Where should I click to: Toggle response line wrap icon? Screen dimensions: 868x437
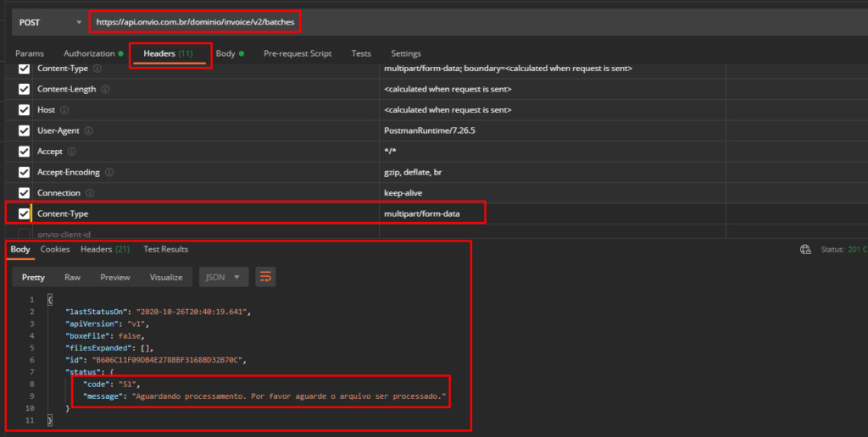(x=265, y=277)
